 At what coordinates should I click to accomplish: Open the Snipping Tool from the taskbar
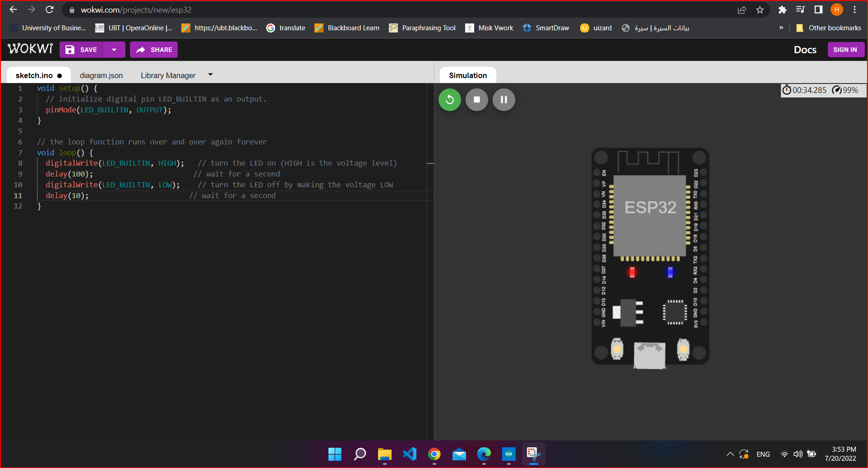[x=533, y=454]
